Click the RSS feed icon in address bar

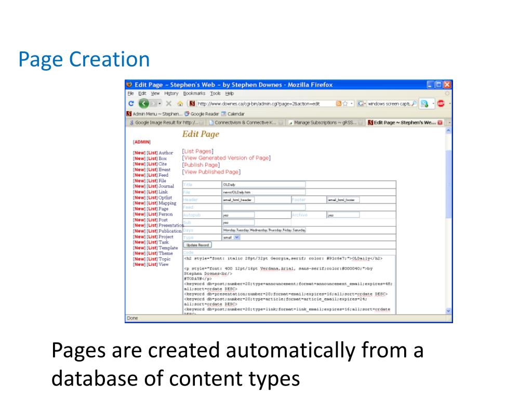pos(339,103)
